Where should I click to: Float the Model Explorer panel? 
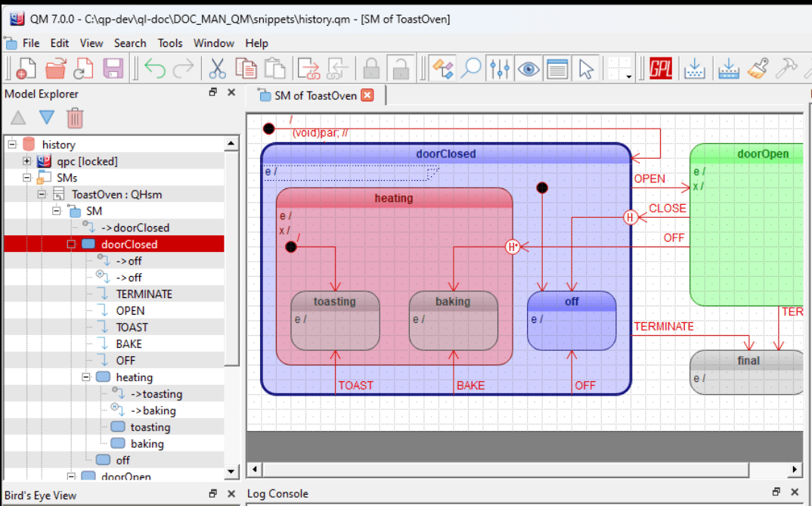213,92
